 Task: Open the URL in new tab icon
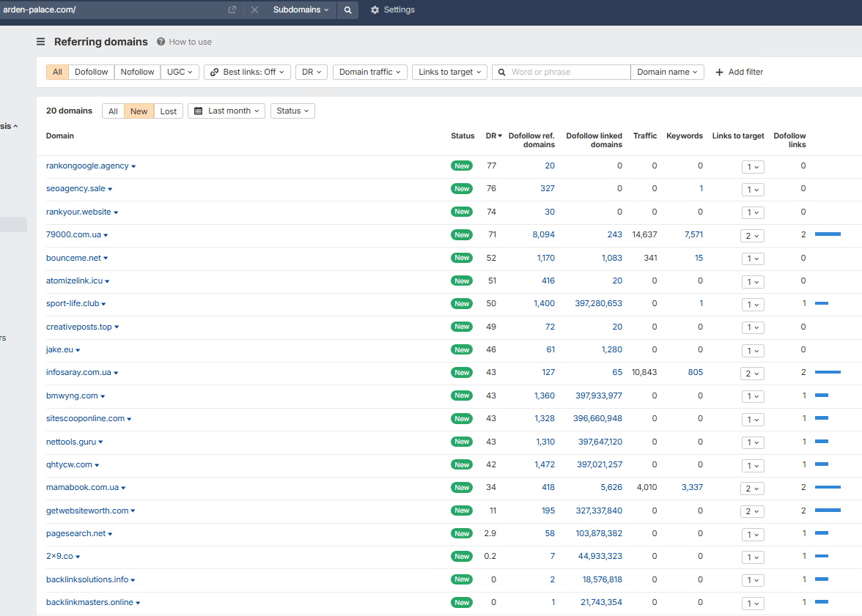232,10
